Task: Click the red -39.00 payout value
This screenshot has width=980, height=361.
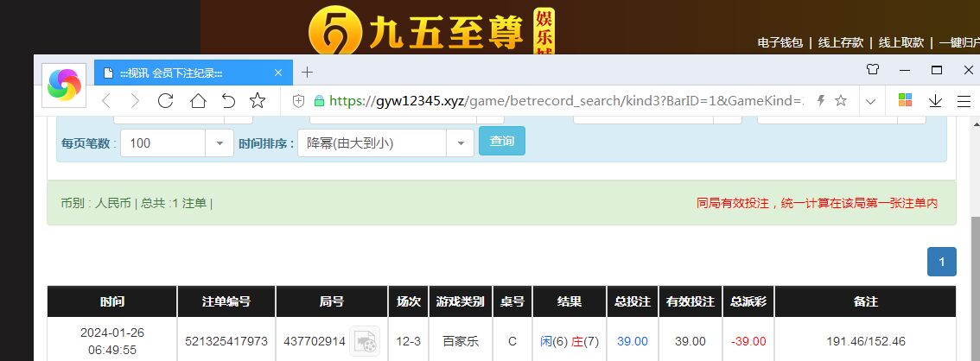Action: [x=748, y=342]
